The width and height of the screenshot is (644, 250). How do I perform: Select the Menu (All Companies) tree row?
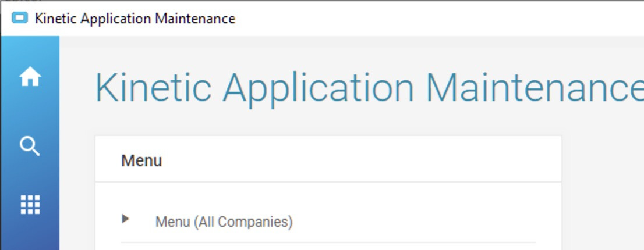point(328,222)
